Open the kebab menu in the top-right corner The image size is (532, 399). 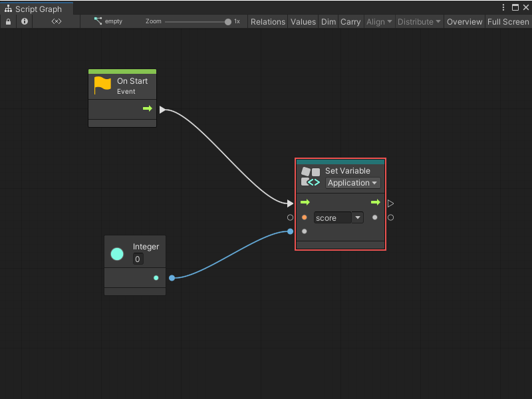[503, 7]
